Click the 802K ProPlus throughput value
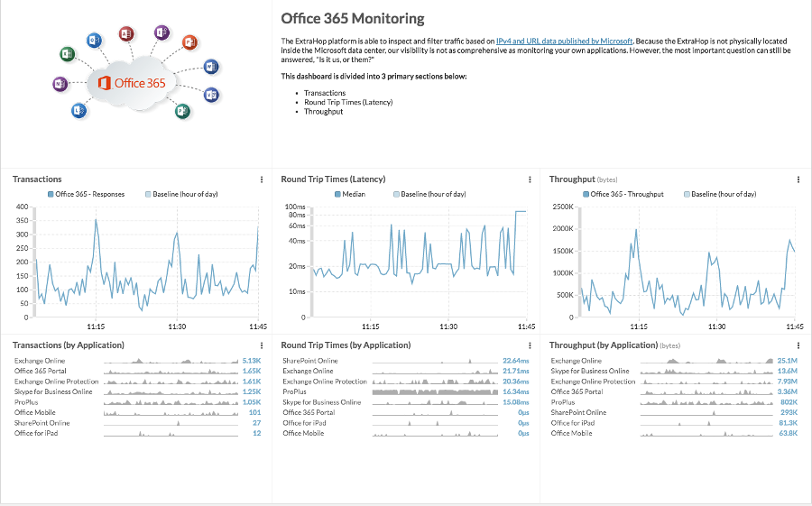The image size is (812, 506). [x=789, y=402]
